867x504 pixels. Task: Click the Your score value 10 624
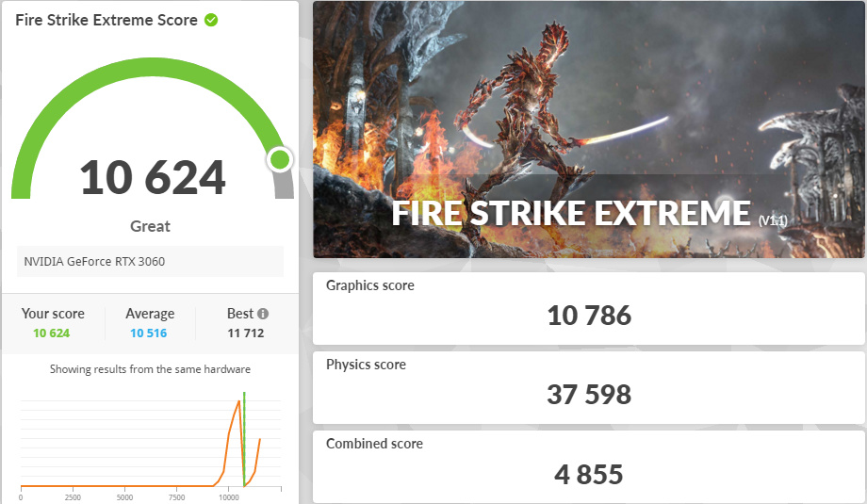pyautogui.click(x=52, y=333)
